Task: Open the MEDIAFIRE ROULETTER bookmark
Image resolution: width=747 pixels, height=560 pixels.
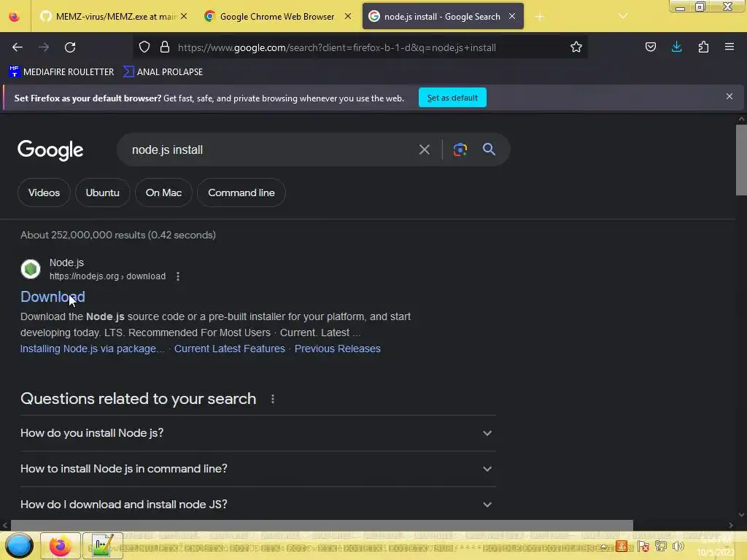Action: [61, 72]
